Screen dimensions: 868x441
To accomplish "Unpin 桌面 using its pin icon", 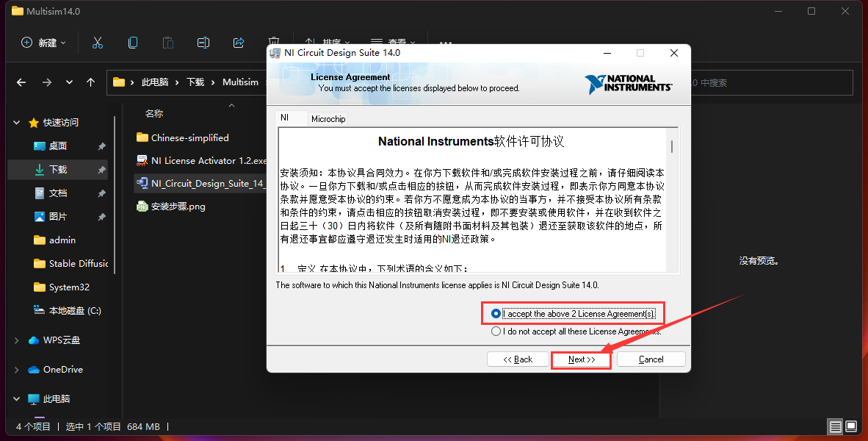I will [101, 146].
